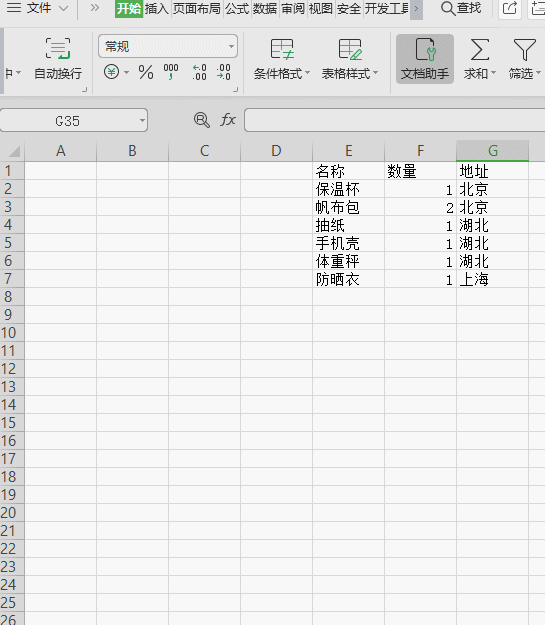
Task: Increase decimal places
Action: pos(199,72)
